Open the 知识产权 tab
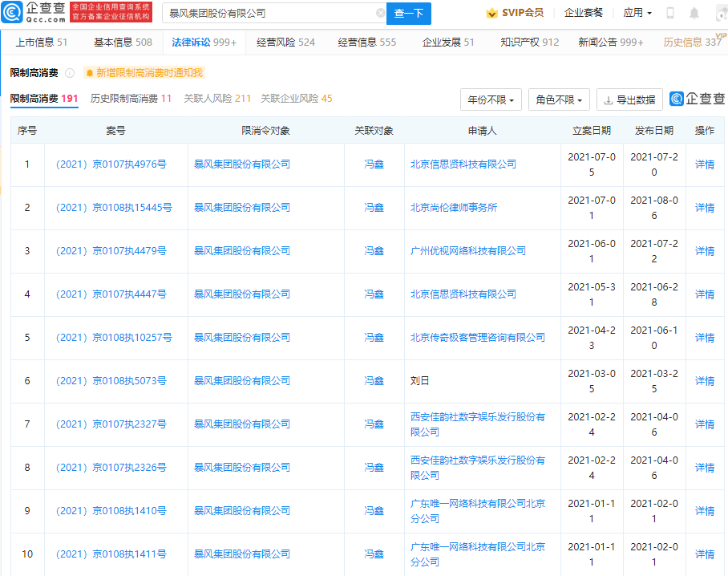728x576 pixels. [x=529, y=43]
